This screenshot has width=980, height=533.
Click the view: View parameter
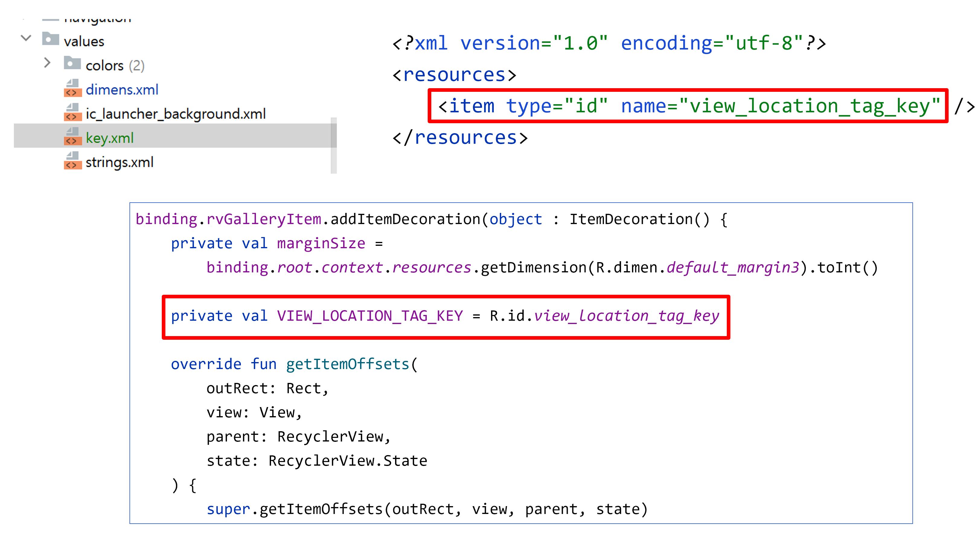tap(254, 413)
